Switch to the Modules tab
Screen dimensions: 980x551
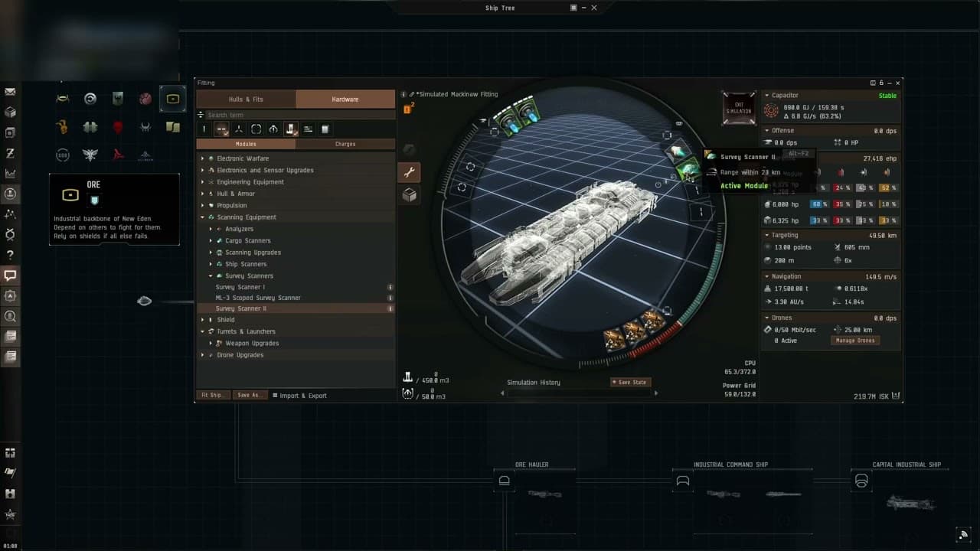pyautogui.click(x=246, y=144)
